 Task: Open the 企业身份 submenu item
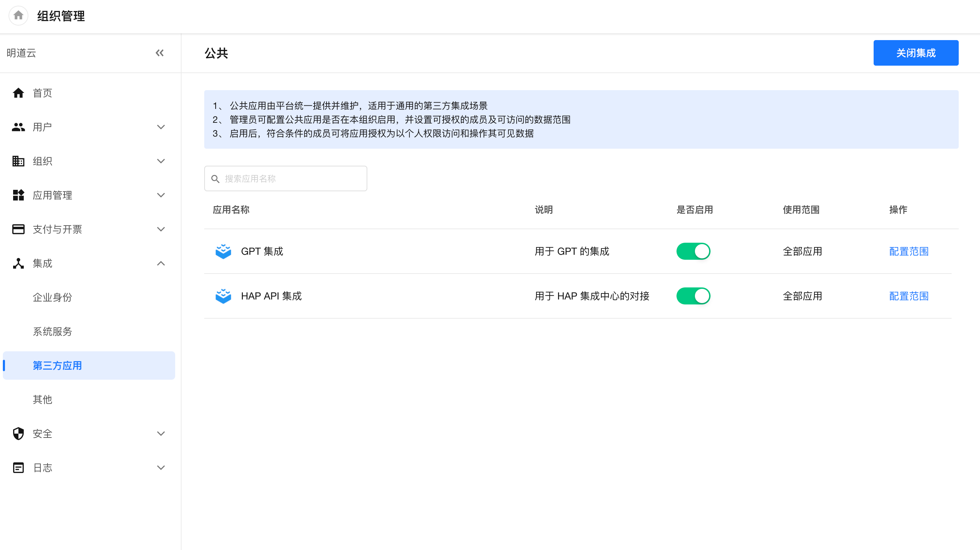pyautogui.click(x=52, y=297)
